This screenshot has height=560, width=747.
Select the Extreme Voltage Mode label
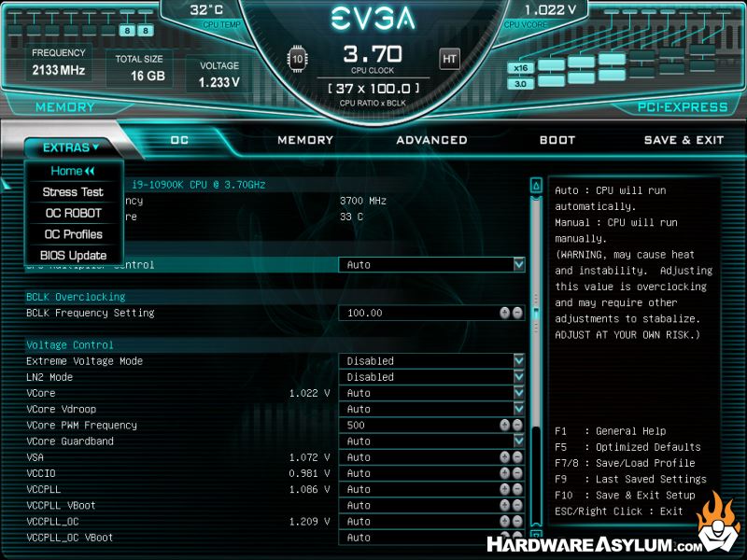84,361
